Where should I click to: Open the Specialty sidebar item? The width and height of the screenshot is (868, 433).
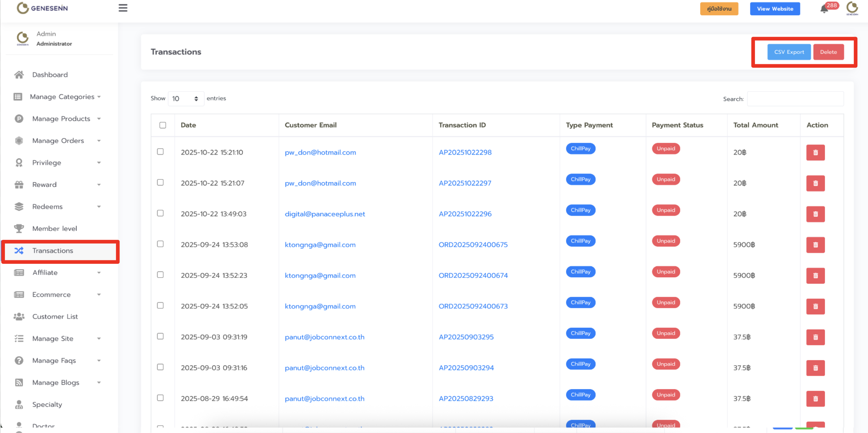47,404
